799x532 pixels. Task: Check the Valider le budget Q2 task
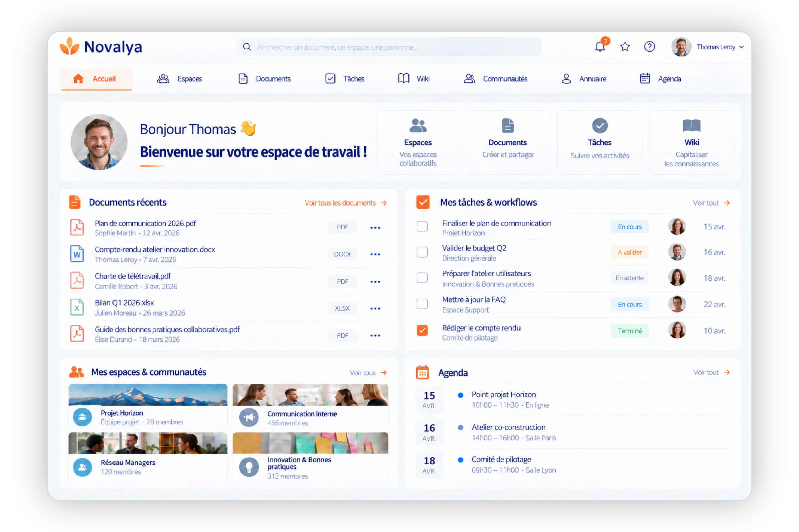click(422, 252)
